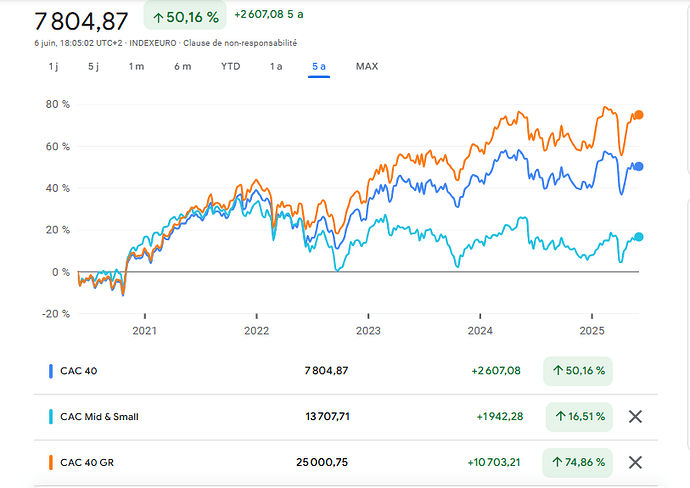Click the 20 % axis label
Image resolution: width=690 pixels, height=488 pixels.
[58, 230]
